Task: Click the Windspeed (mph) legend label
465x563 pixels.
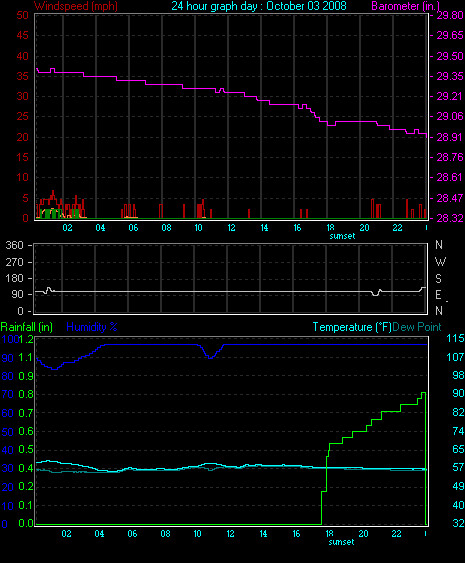Action: click(x=76, y=6)
